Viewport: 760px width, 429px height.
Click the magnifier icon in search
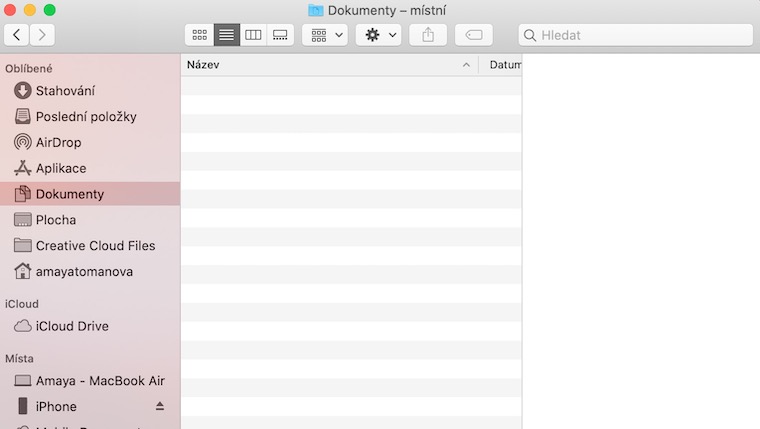point(530,35)
